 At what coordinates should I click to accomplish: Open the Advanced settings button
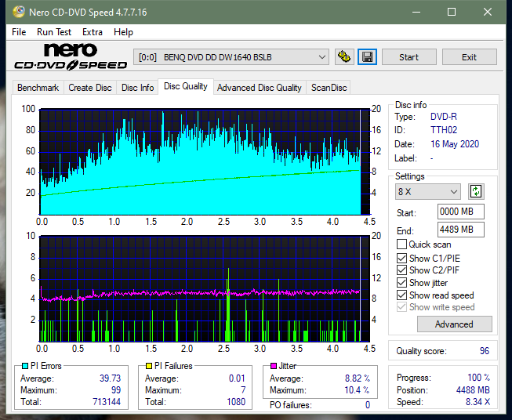(x=454, y=324)
